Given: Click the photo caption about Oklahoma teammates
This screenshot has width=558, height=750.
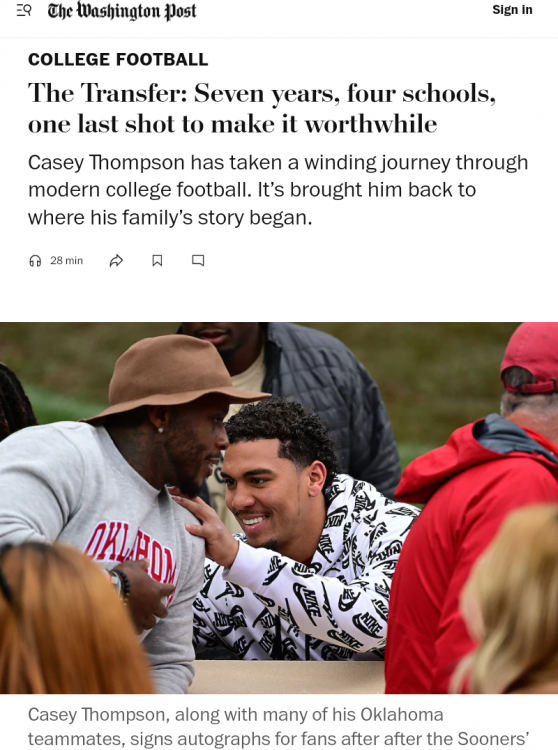Looking at the screenshot, I should tap(279, 727).
